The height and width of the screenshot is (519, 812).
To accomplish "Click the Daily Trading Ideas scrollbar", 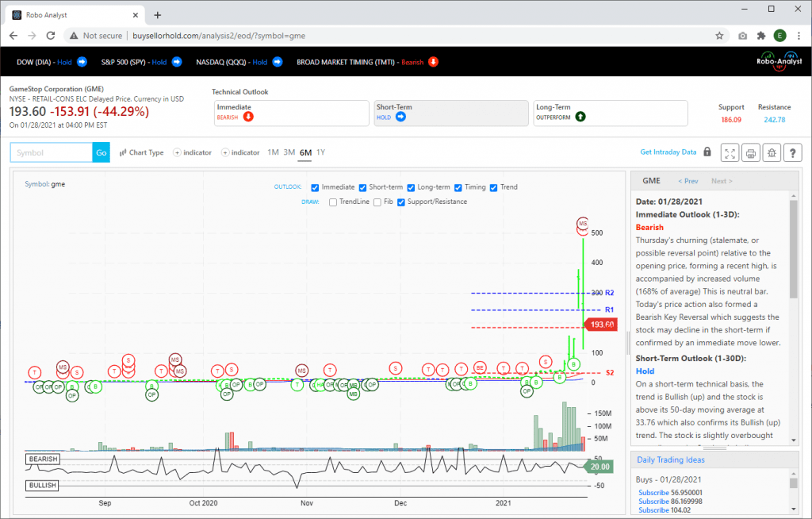I will (x=793, y=482).
